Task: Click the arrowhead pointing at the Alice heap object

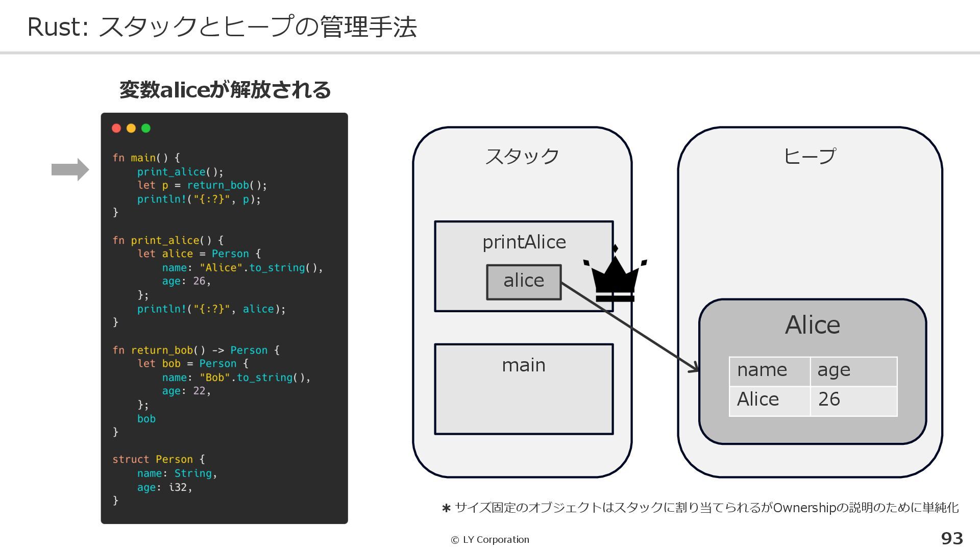Action: pos(694,368)
